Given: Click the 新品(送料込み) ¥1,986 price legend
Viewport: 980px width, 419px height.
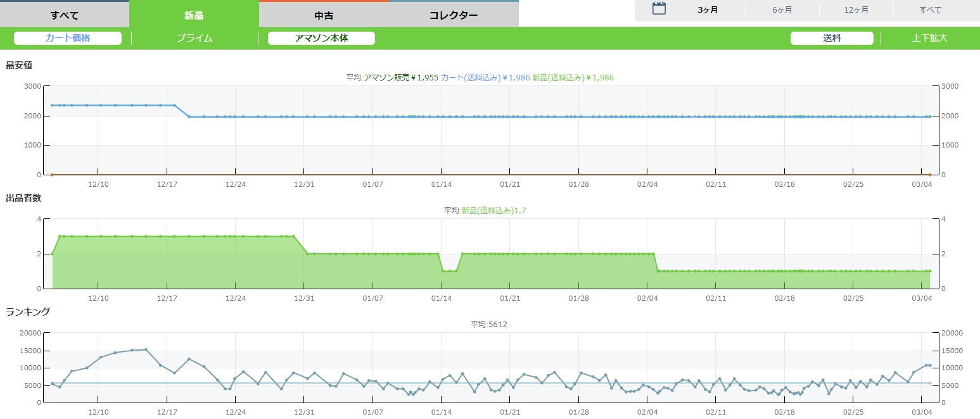Looking at the screenshot, I should click(x=573, y=77).
